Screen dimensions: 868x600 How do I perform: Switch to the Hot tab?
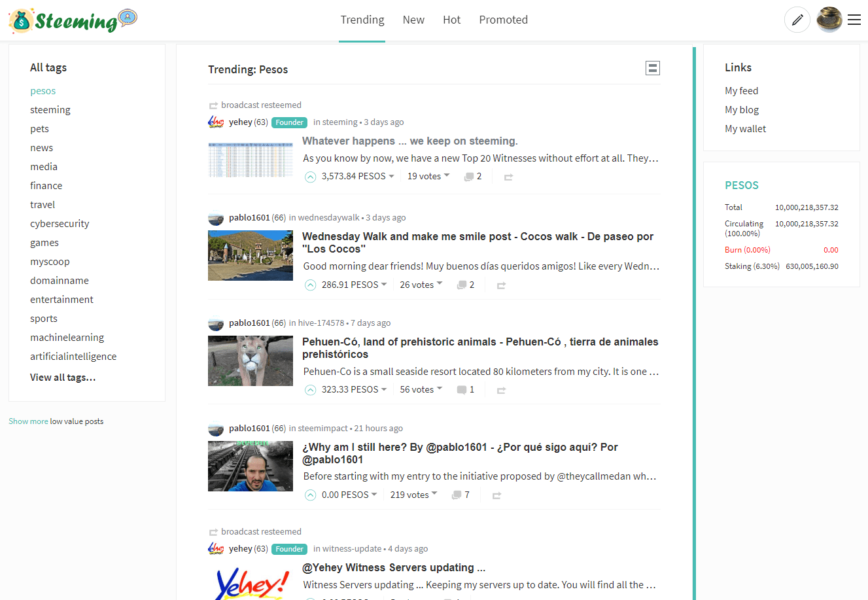[x=452, y=20]
